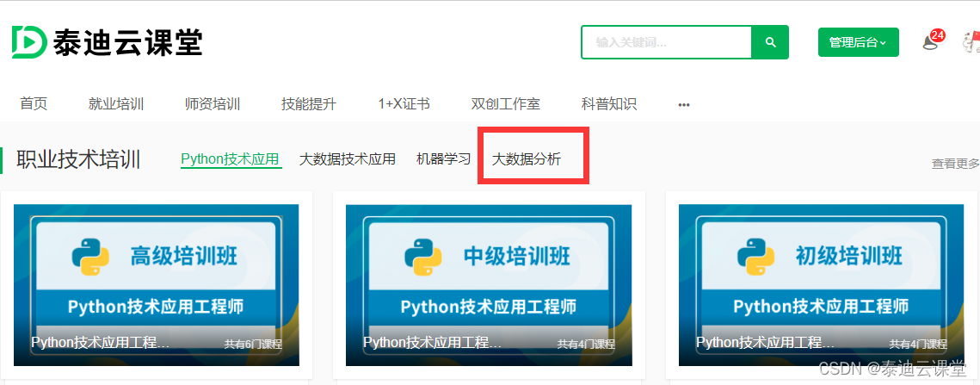Switch to the 大数据技术应用 tab
This screenshot has height=385, width=980.
coord(348,159)
